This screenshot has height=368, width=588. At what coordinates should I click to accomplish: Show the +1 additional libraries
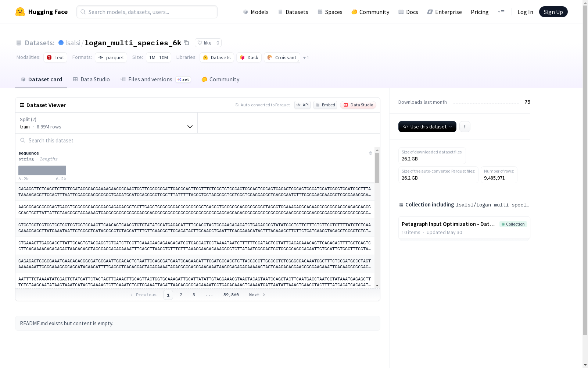tap(306, 57)
